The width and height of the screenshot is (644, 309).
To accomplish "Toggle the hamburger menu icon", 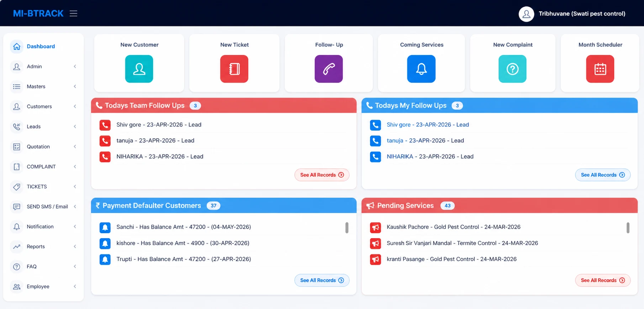I will (73, 14).
